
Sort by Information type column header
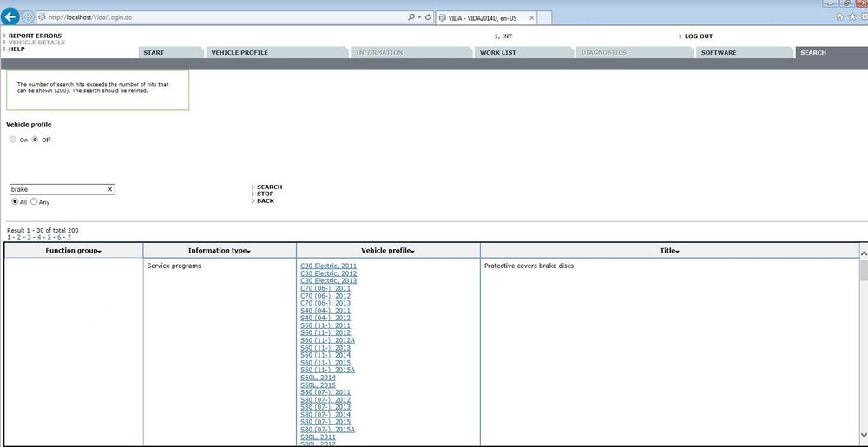[220, 251]
